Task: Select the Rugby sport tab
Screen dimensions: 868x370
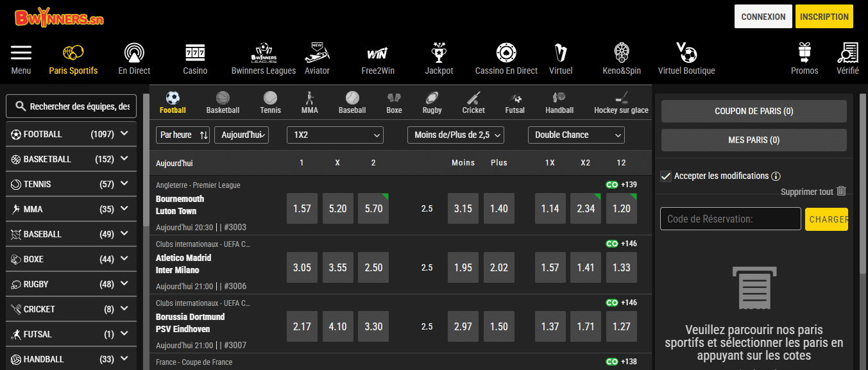Action: 432,102
